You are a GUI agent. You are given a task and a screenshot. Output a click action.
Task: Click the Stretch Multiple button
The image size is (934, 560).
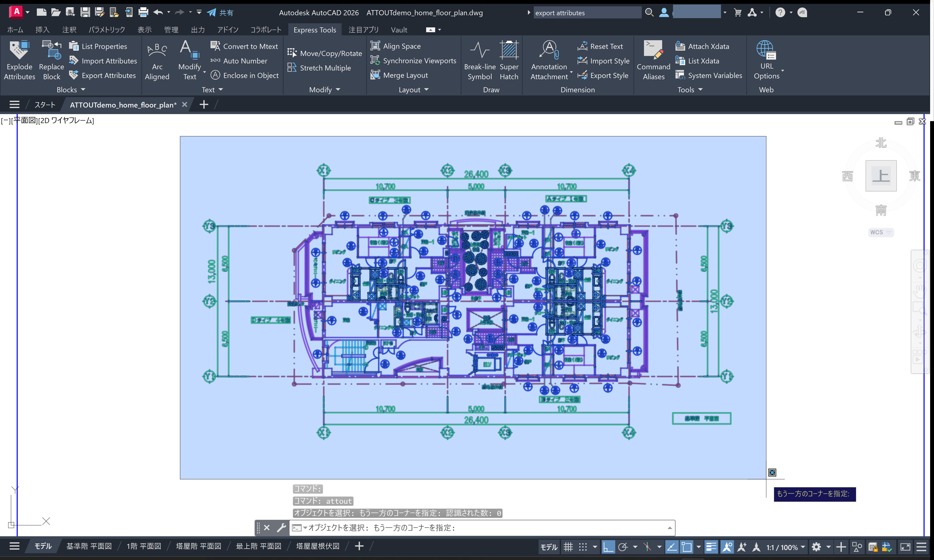[325, 68]
